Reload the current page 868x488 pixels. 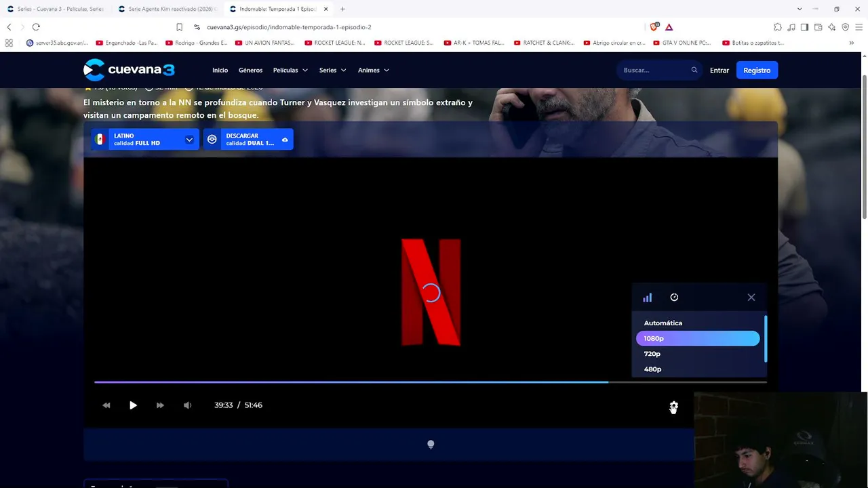pyautogui.click(x=36, y=27)
